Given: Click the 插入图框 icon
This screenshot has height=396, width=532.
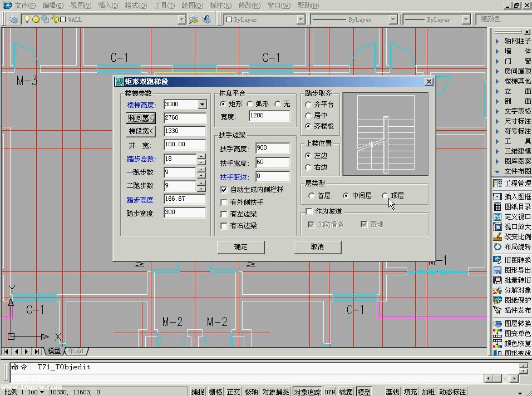Looking at the screenshot, I should click(x=497, y=197).
